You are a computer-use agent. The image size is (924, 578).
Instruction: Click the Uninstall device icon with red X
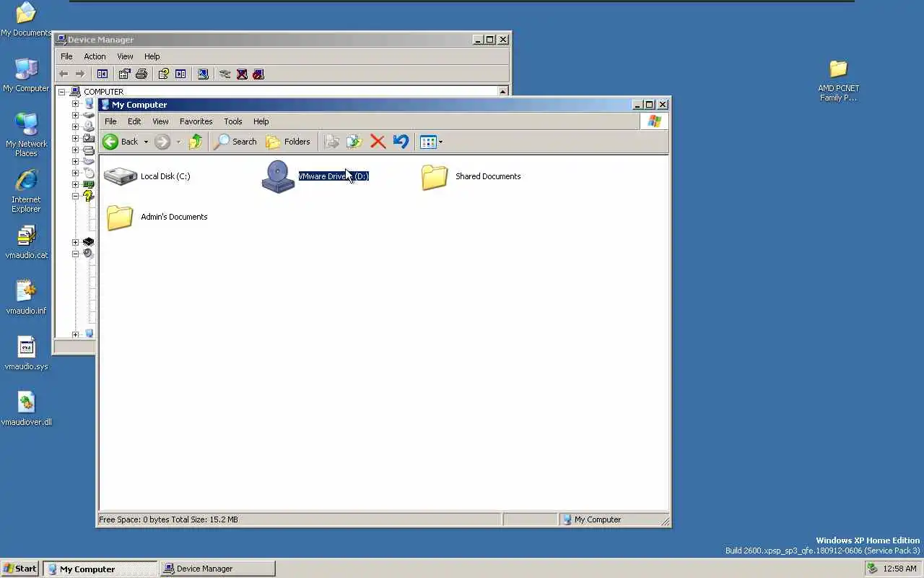[x=242, y=74]
